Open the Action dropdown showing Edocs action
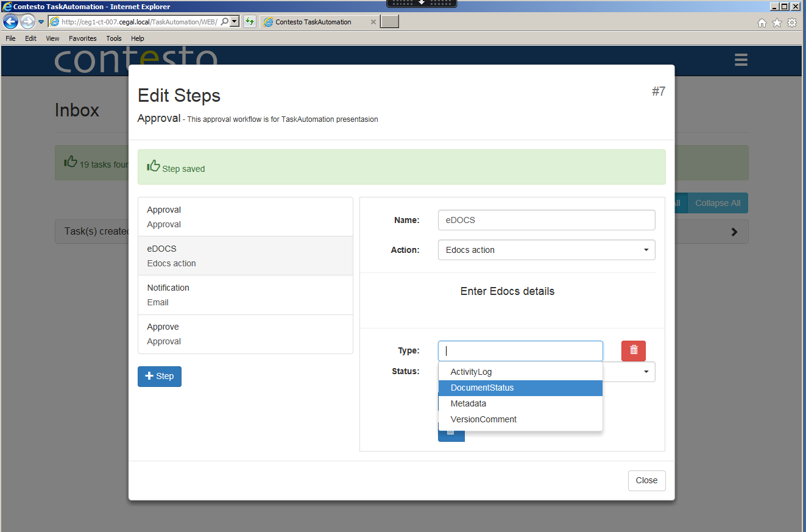Viewport: 806px width, 532px height. [x=546, y=250]
